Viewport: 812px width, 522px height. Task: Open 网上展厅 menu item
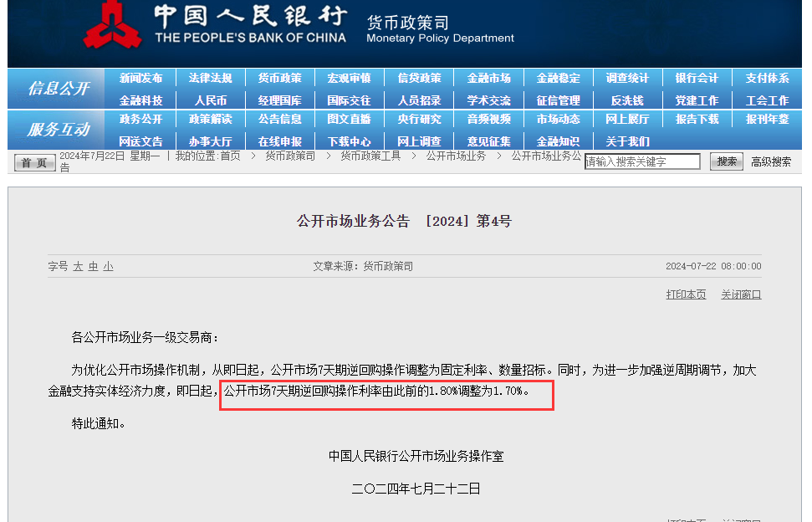[x=627, y=119]
